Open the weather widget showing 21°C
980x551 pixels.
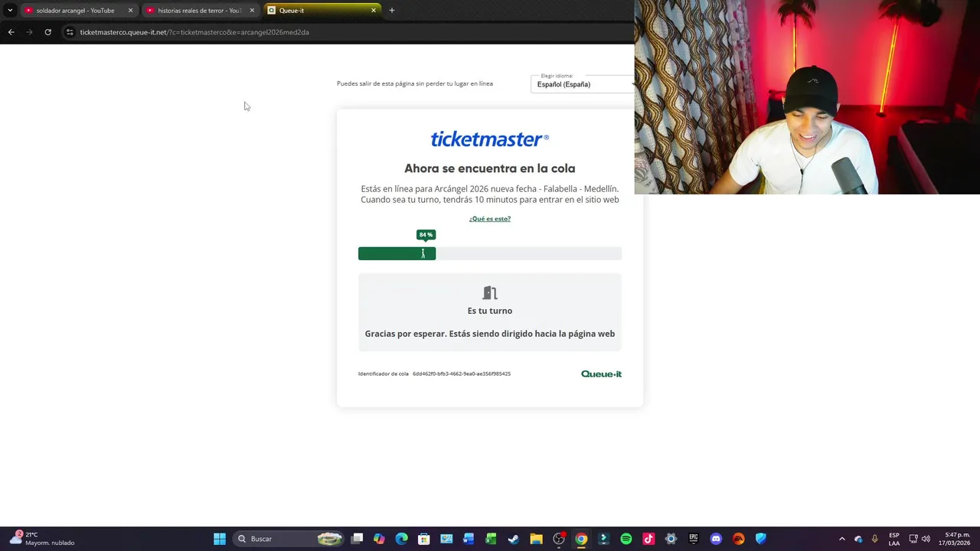42,539
